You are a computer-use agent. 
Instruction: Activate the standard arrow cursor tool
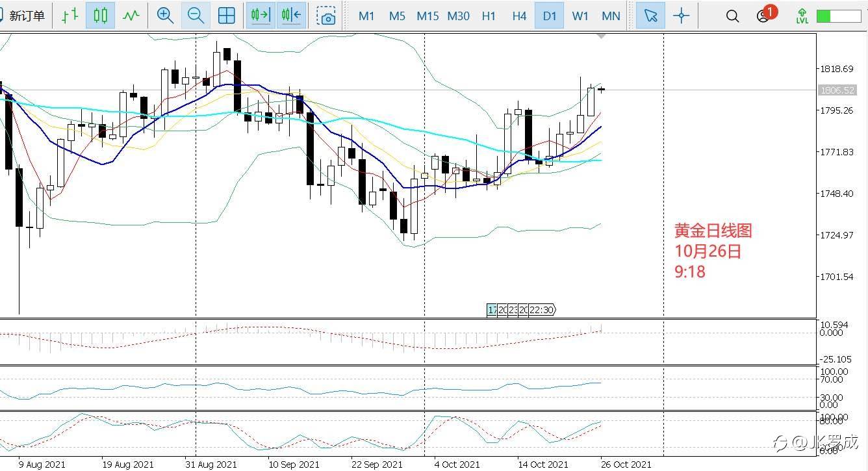coord(650,16)
